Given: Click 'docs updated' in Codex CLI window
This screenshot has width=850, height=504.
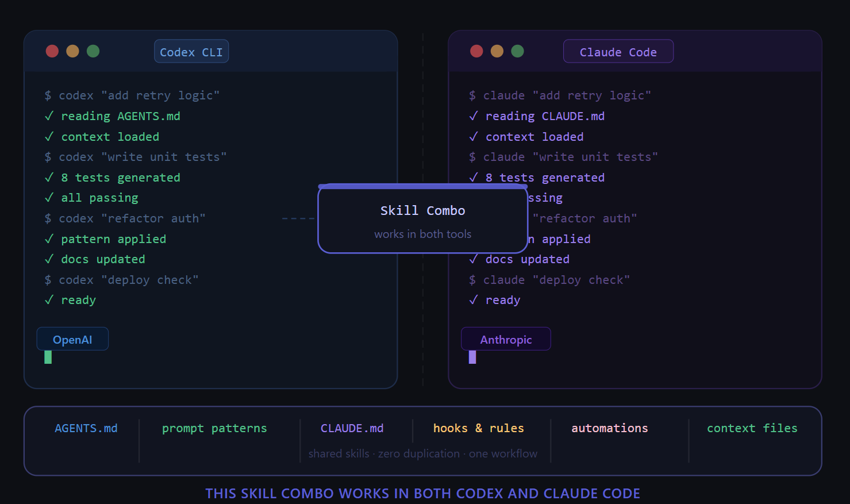Looking at the screenshot, I should tap(103, 259).
